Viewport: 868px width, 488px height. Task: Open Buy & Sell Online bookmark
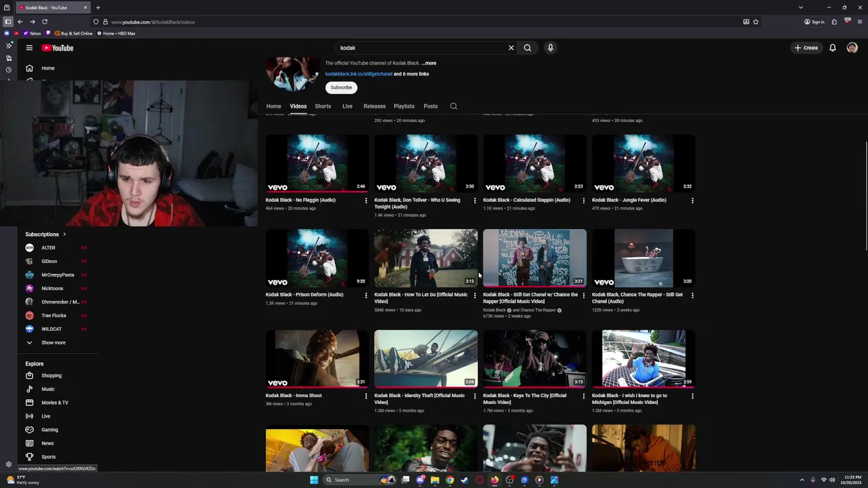click(74, 33)
